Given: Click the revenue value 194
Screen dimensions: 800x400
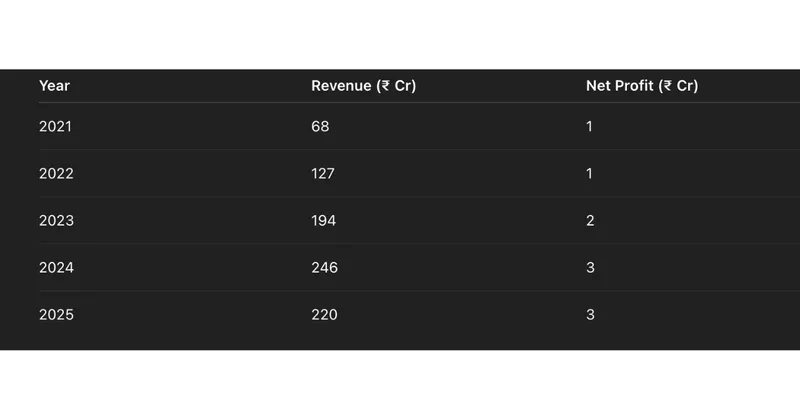Looking at the screenshot, I should coord(323,220).
